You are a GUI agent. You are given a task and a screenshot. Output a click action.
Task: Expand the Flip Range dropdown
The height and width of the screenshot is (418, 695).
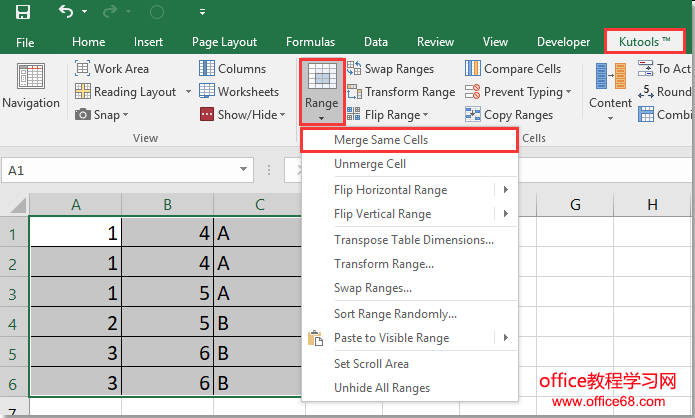coord(428,115)
